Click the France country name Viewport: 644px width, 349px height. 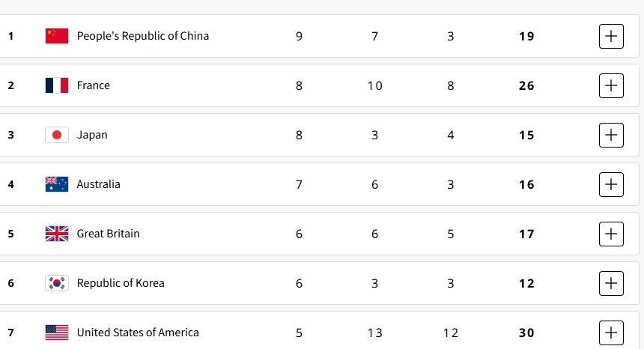(x=94, y=85)
